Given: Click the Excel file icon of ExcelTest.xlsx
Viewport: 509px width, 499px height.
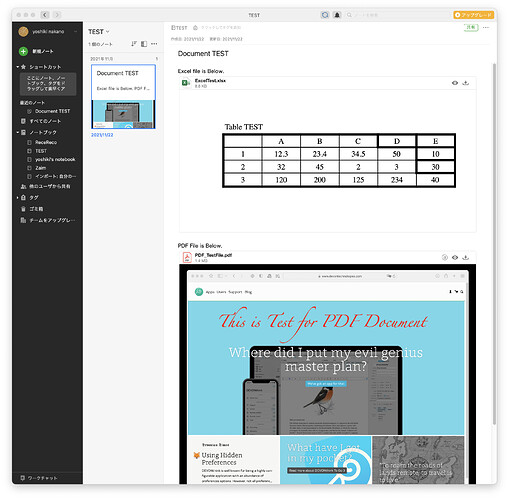Looking at the screenshot, I should point(186,83).
